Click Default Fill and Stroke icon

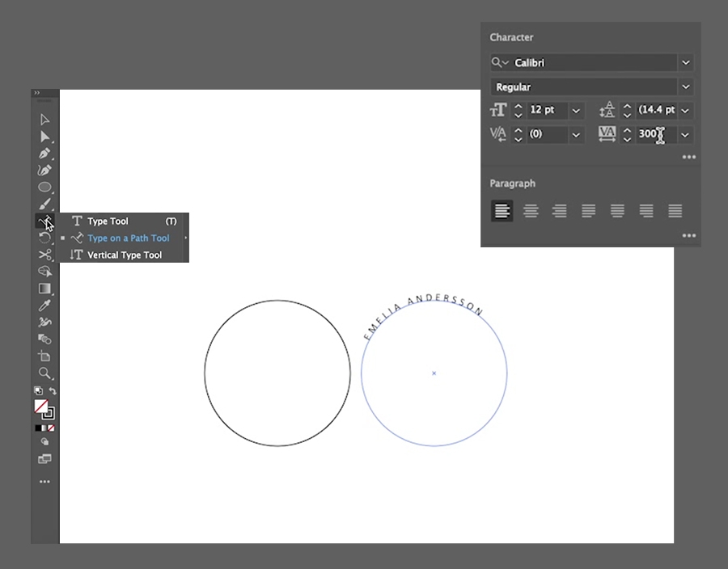click(x=39, y=390)
